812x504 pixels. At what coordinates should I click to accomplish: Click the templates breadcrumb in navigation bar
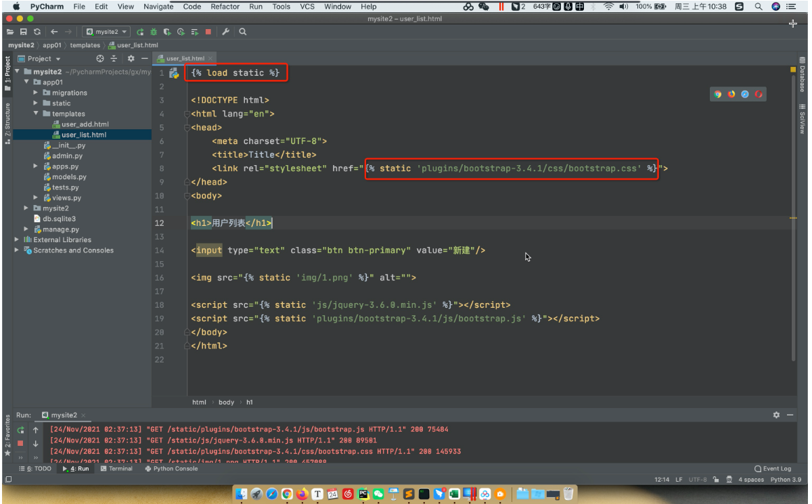pos(85,45)
